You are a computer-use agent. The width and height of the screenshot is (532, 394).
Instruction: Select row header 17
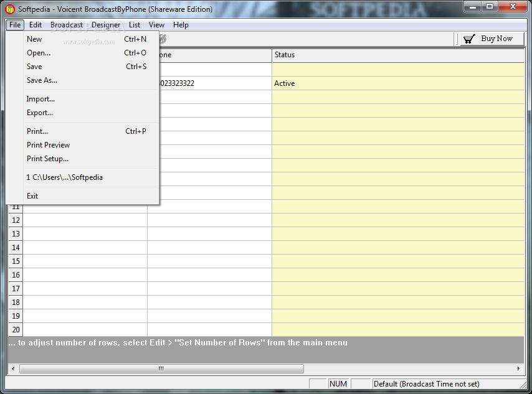[16, 289]
